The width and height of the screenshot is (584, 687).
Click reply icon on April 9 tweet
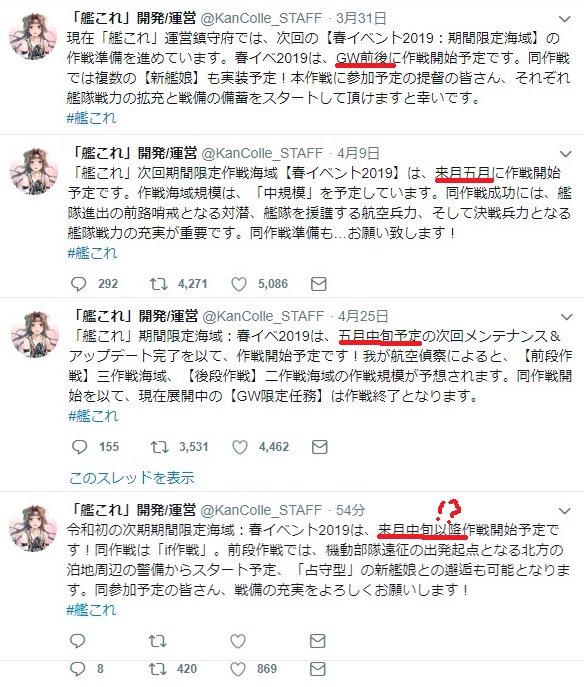click(x=78, y=284)
